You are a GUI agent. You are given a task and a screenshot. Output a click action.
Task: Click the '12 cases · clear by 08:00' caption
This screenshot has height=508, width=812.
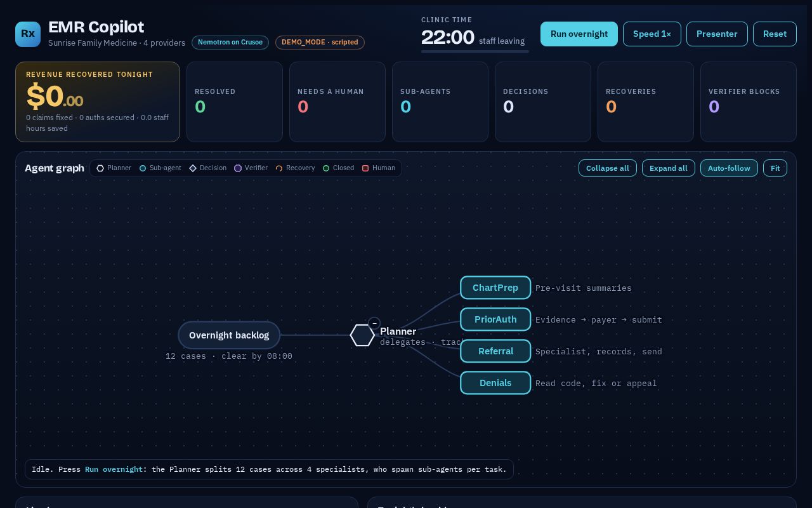(229, 356)
